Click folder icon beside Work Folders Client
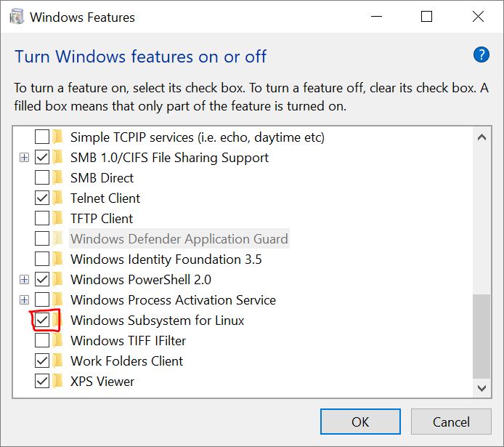Image resolution: width=504 pixels, height=447 pixels. point(58,361)
